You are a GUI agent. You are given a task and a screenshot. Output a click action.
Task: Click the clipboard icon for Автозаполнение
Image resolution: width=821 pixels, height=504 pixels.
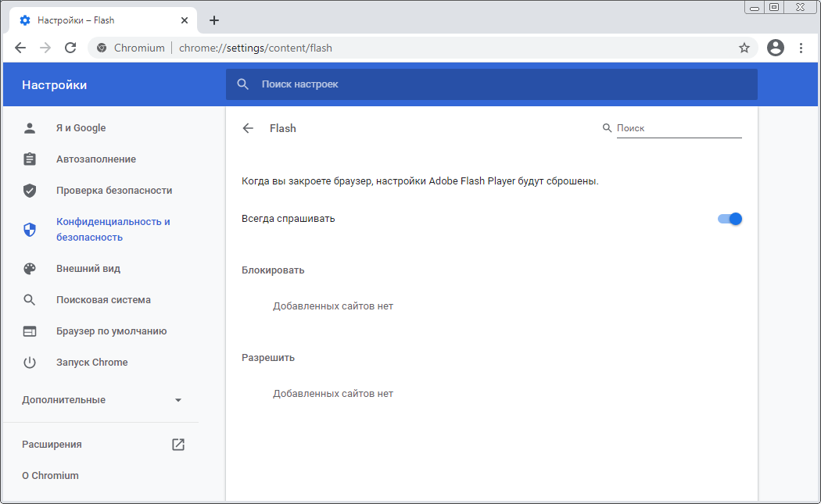(30, 159)
